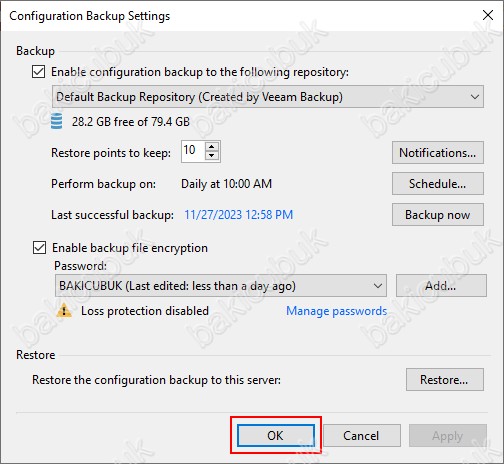
Task: Add a new encryption password
Action: click(x=441, y=286)
